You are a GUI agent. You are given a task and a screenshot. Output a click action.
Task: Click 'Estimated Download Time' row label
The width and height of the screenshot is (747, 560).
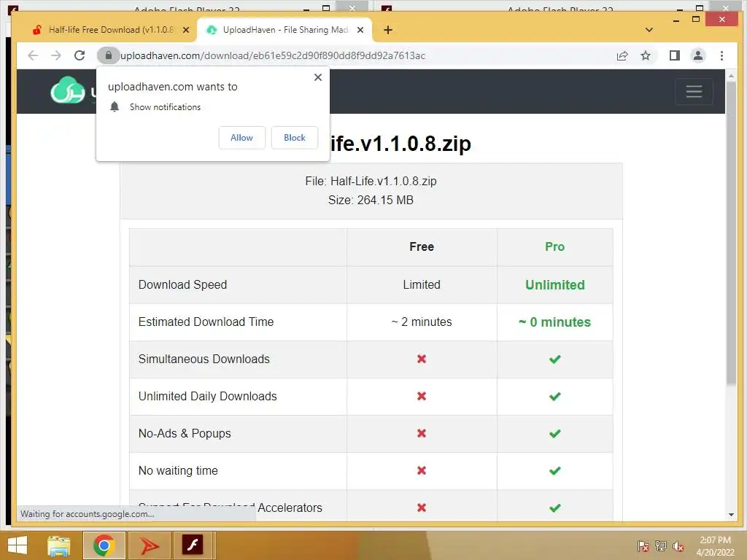(206, 322)
